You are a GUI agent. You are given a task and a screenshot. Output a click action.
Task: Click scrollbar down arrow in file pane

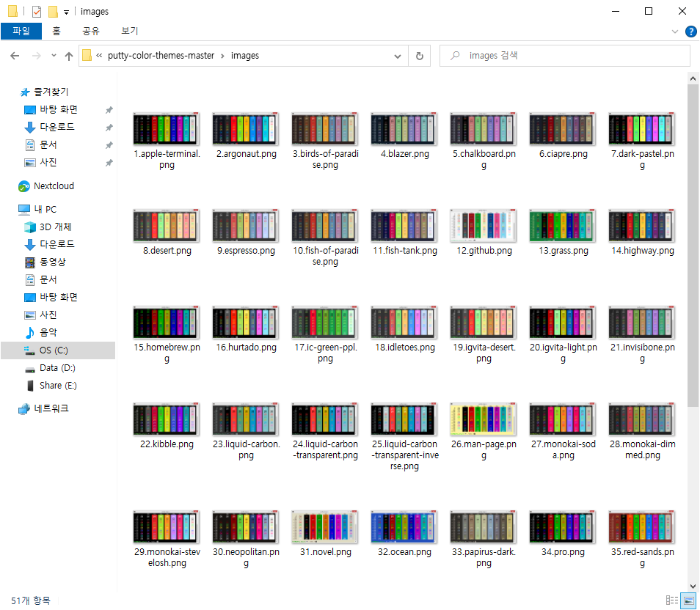point(693,587)
